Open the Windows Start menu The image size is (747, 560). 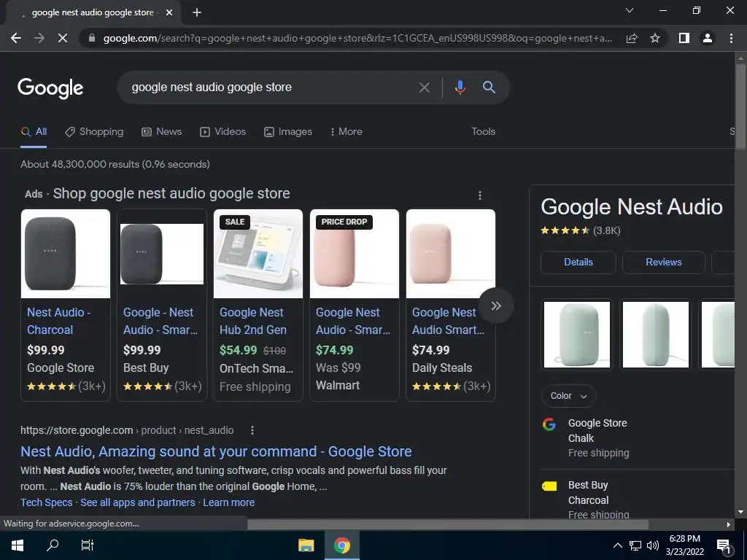18,545
